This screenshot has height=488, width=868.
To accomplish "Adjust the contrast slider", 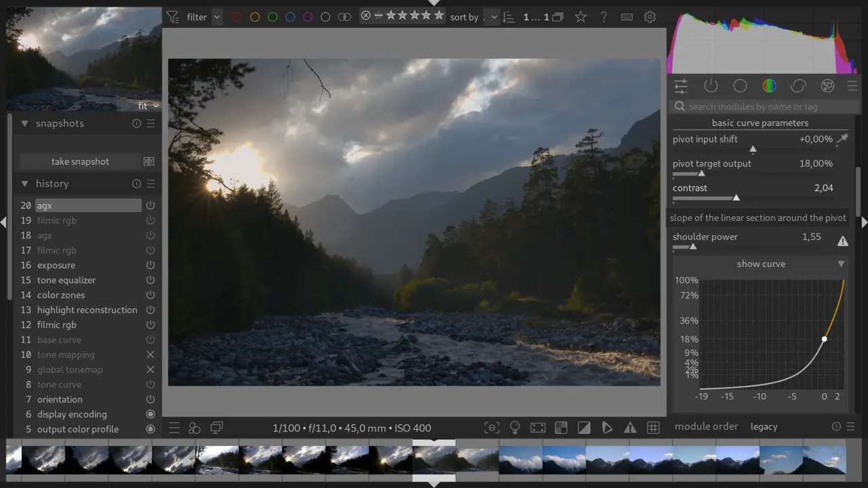I will point(736,197).
